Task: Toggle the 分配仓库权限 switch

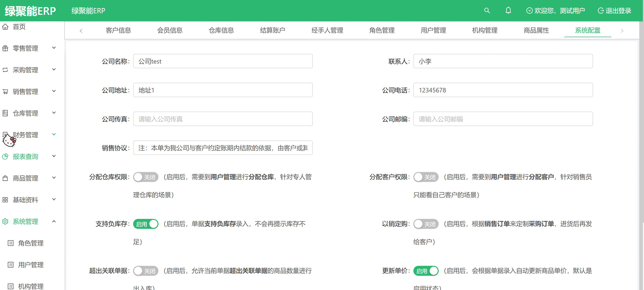Action: pyautogui.click(x=146, y=177)
